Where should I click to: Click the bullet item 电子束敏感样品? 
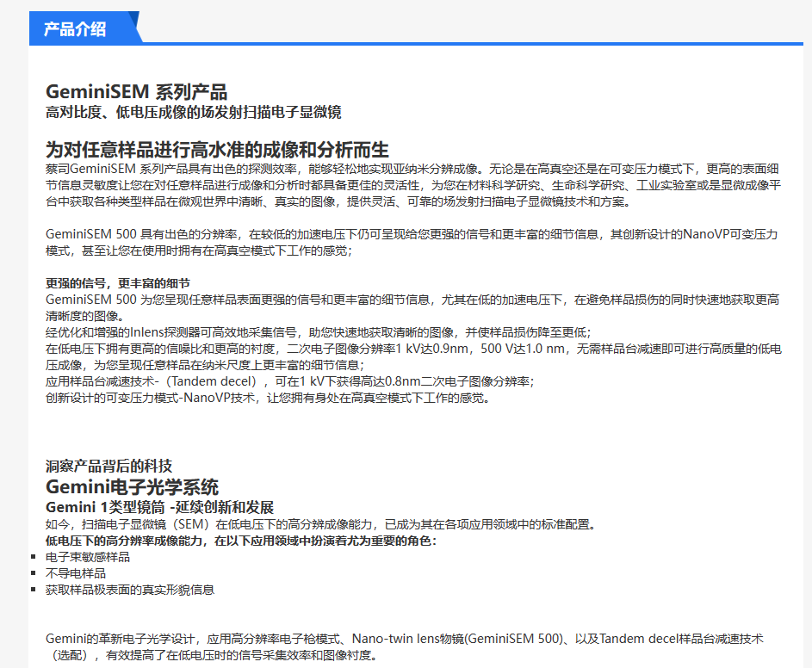coord(88,557)
